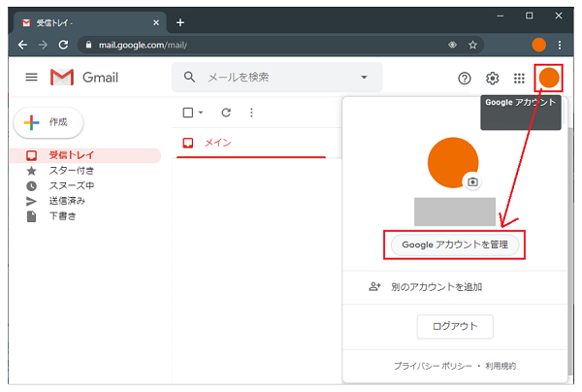Tick the select-all mail checkbox

click(188, 113)
